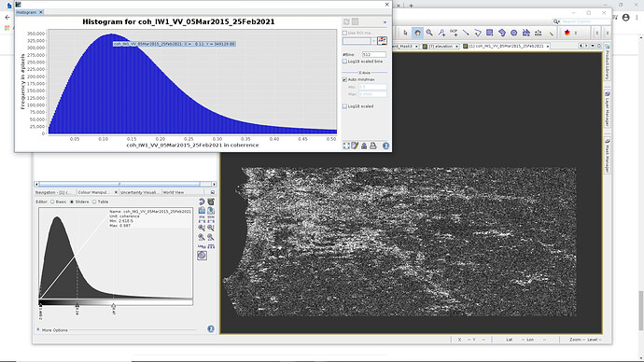Select the arrow selection tool
Image resolution: width=644 pixels, height=362 pixels.
coord(405,33)
